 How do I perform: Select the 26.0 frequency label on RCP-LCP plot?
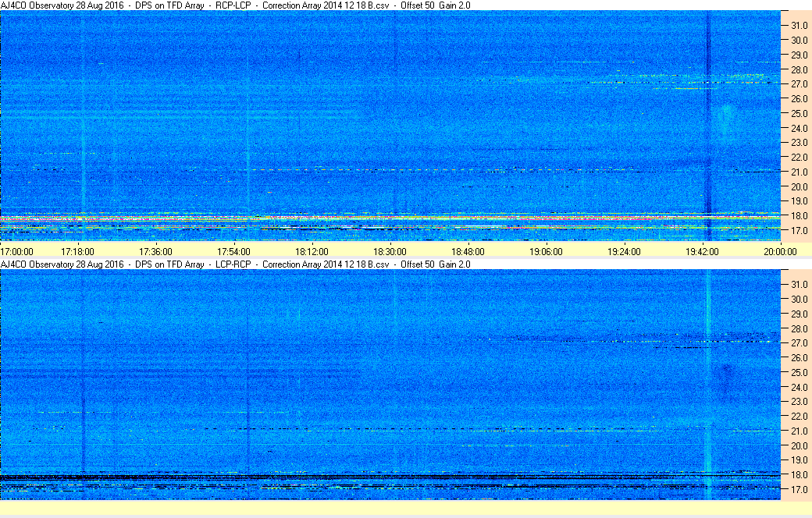799,99
